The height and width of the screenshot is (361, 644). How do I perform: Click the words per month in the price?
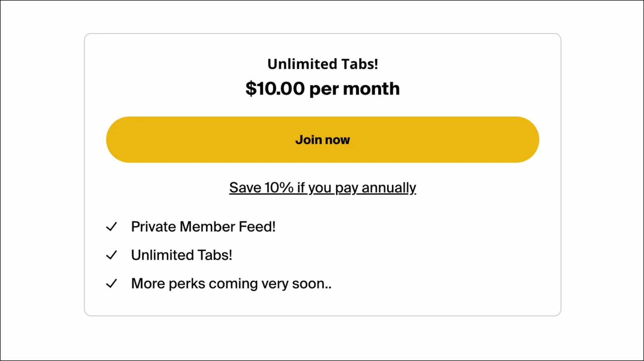pos(355,89)
